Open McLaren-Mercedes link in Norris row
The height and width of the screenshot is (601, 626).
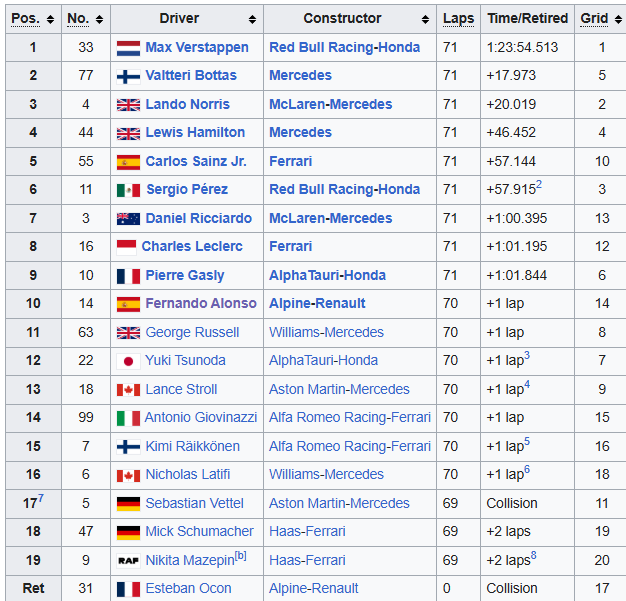pyautogui.click(x=331, y=104)
